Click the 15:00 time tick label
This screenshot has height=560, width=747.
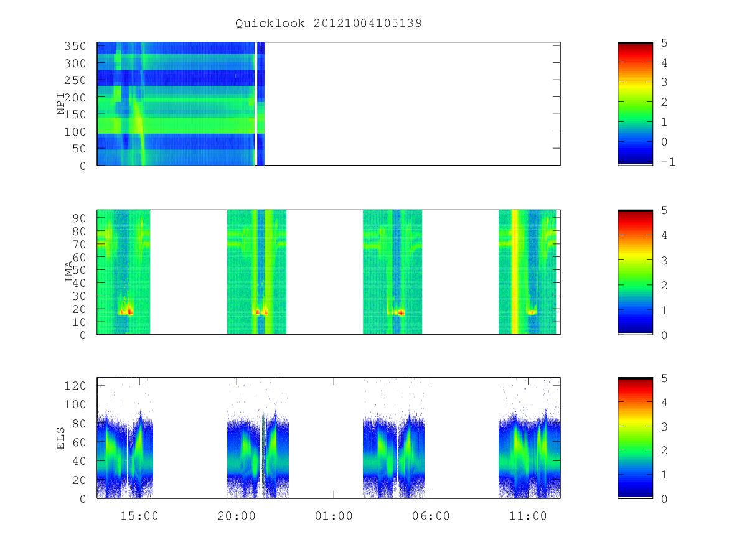click(139, 516)
